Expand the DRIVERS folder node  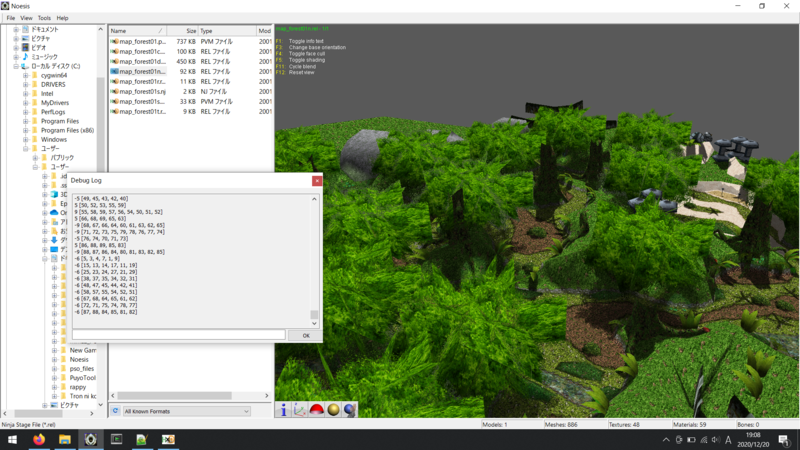tap(26, 84)
